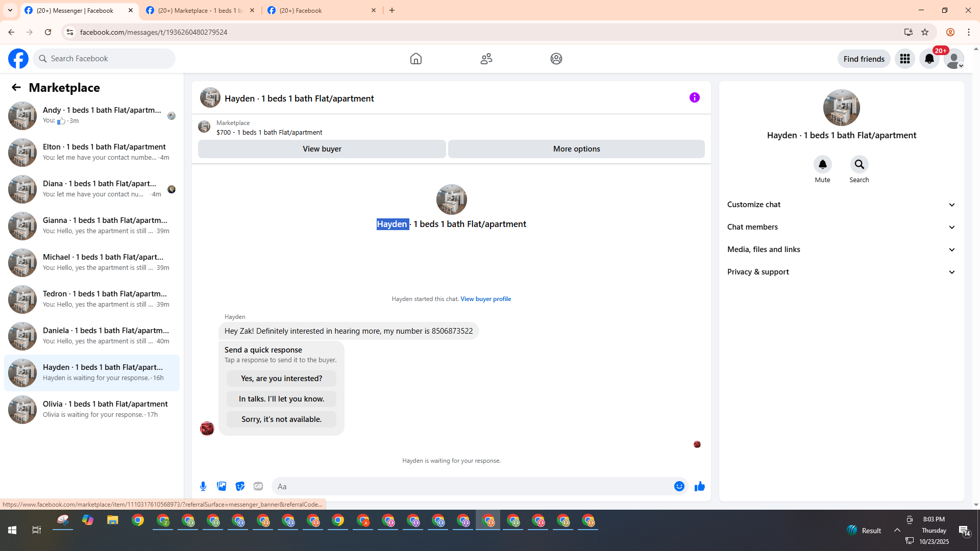Image resolution: width=980 pixels, height=551 pixels.
Task: Expand Customize chat section
Action: pos(841,205)
